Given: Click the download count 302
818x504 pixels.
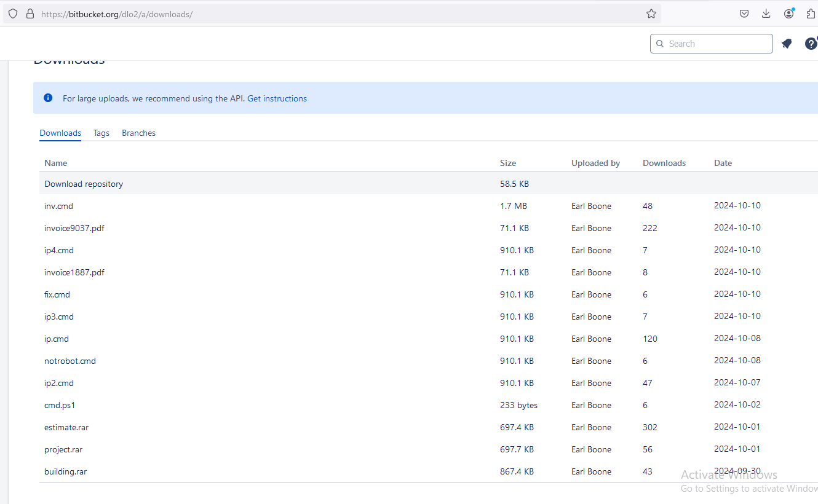Looking at the screenshot, I should (650, 427).
